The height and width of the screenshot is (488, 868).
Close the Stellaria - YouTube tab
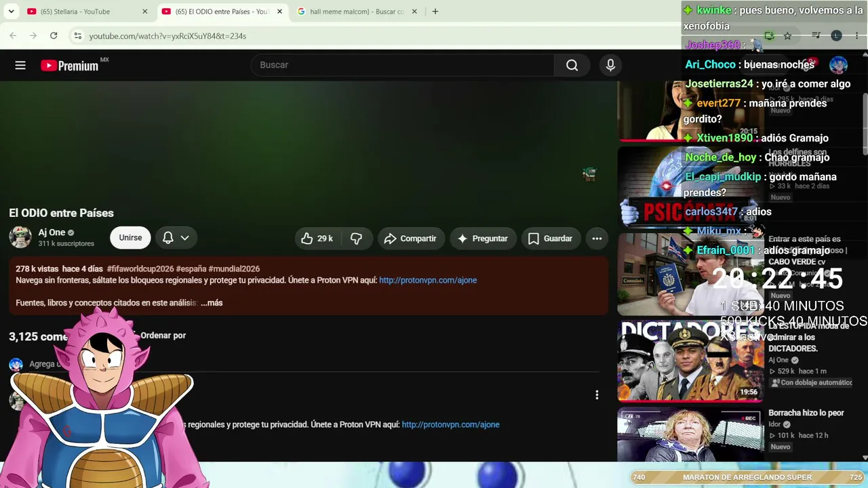[x=145, y=12]
